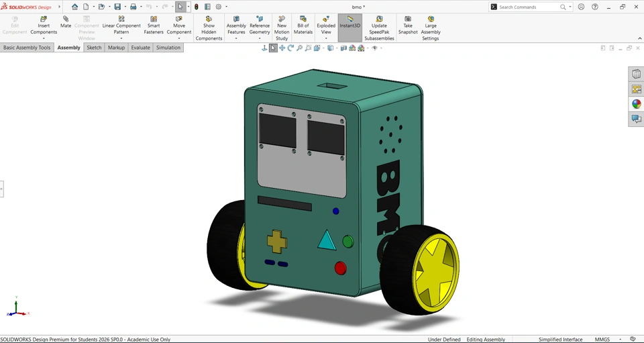Click the Mate paperclip tool

[66, 22]
